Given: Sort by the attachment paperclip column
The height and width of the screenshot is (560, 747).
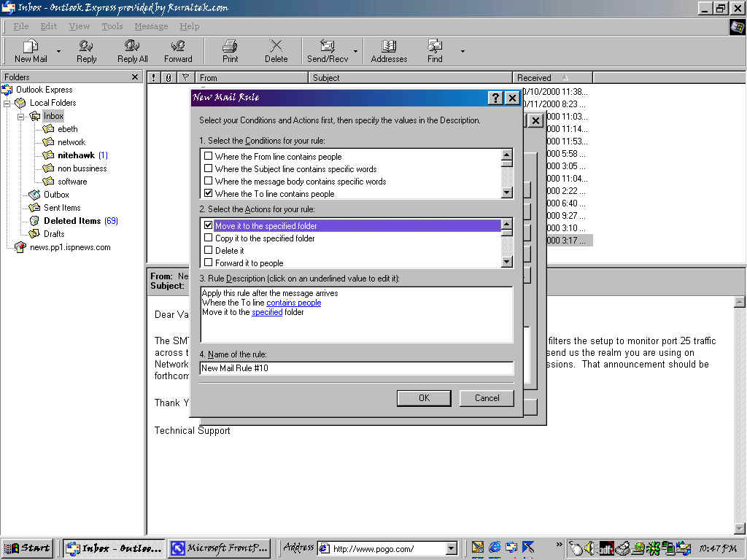Looking at the screenshot, I should click(x=169, y=77).
